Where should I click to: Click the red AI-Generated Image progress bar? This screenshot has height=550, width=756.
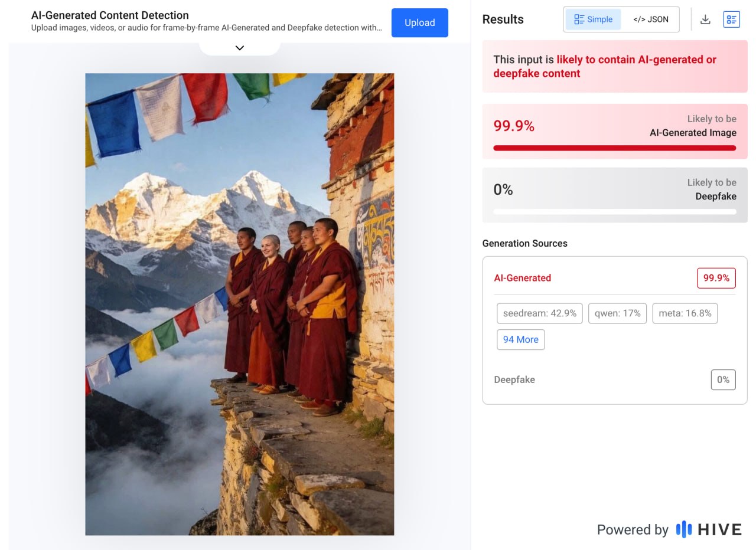coord(614,148)
